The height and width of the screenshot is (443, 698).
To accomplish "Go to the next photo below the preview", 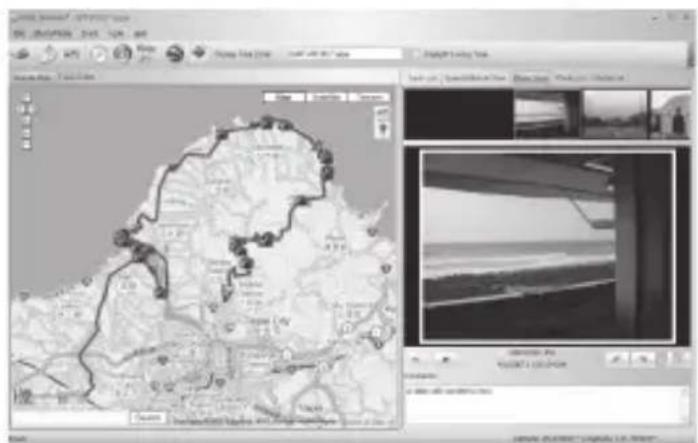I will [x=445, y=359].
